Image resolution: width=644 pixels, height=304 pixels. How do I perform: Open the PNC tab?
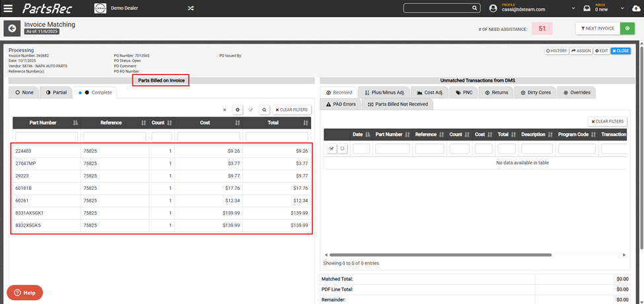click(464, 93)
